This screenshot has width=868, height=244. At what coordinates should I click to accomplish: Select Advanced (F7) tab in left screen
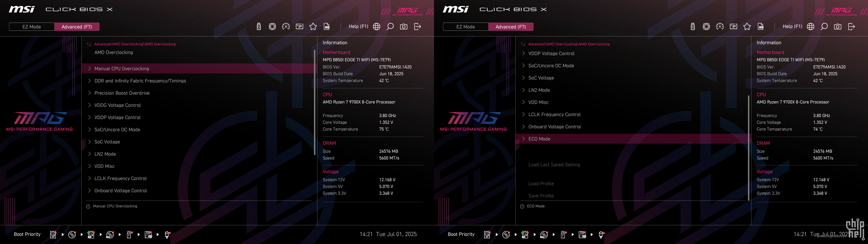click(77, 27)
